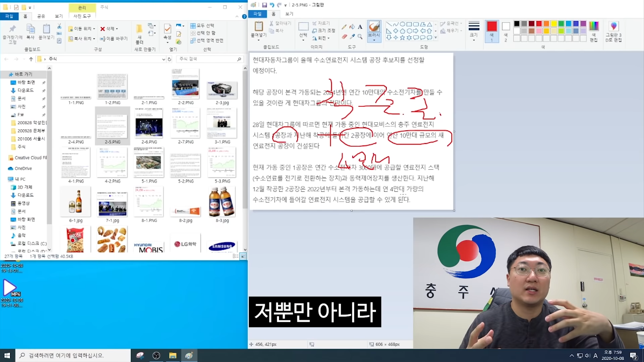Viewport: 644px width, 362px height.
Task: Open Delete dropdown in Explorer ribbon
Action: pos(109,29)
